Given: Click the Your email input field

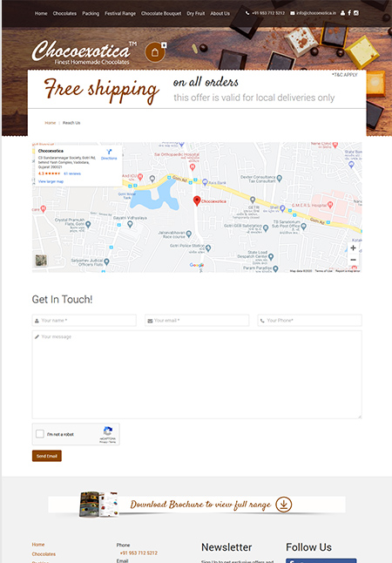Looking at the screenshot, I should (197, 320).
